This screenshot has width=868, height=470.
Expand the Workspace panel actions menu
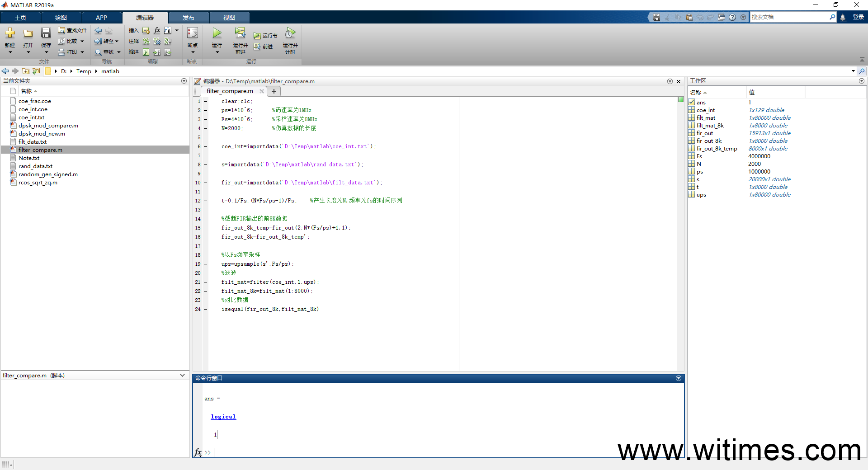862,81
